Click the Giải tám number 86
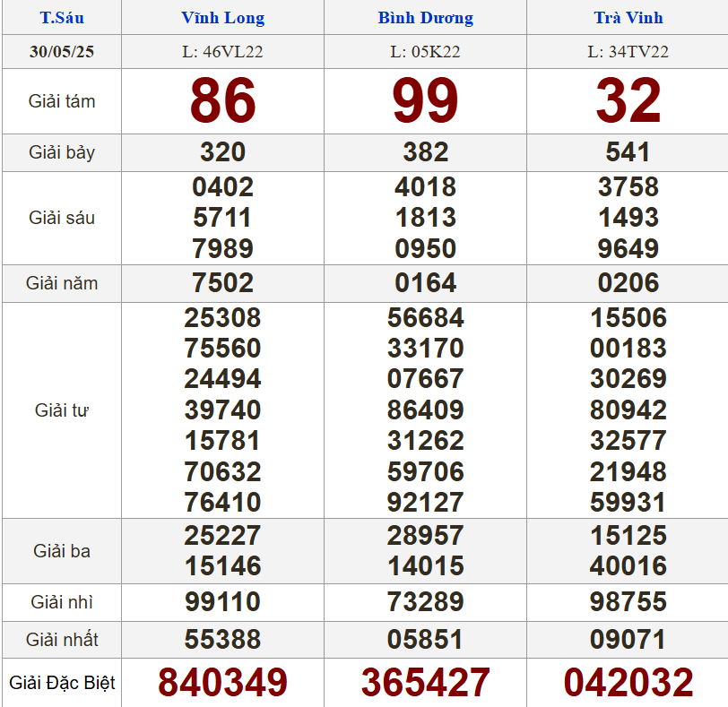This screenshot has height=707, width=728. click(222, 101)
